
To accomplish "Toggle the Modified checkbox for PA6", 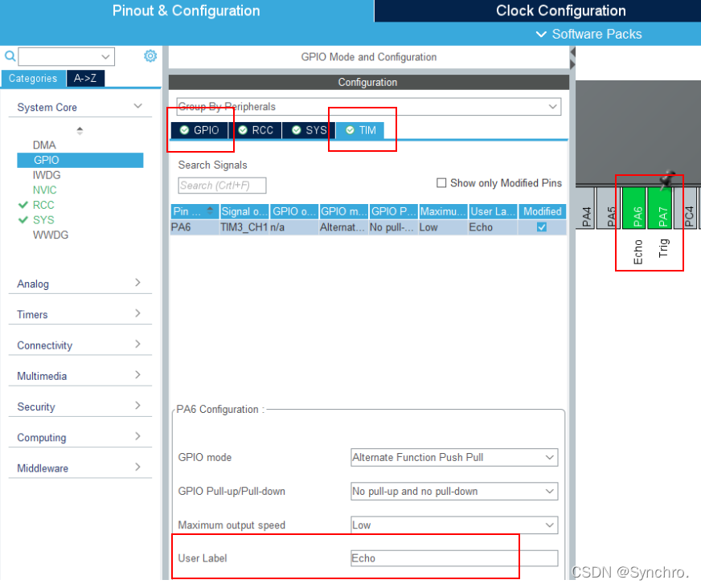I will tap(541, 227).
